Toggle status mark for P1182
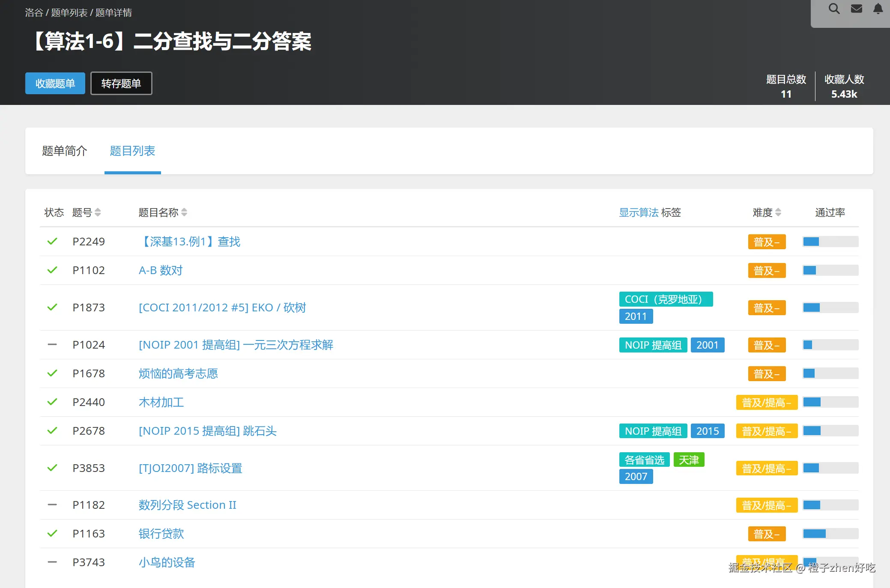This screenshot has height=588, width=890. (52, 505)
